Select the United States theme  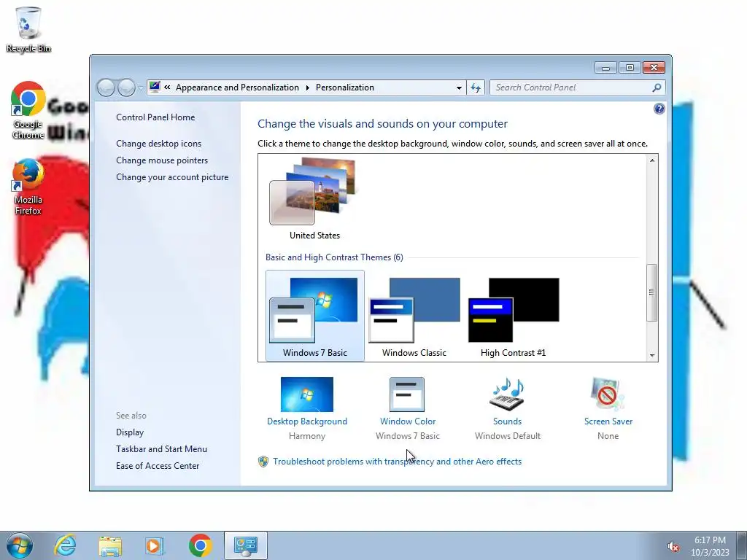[x=314, y=198]
